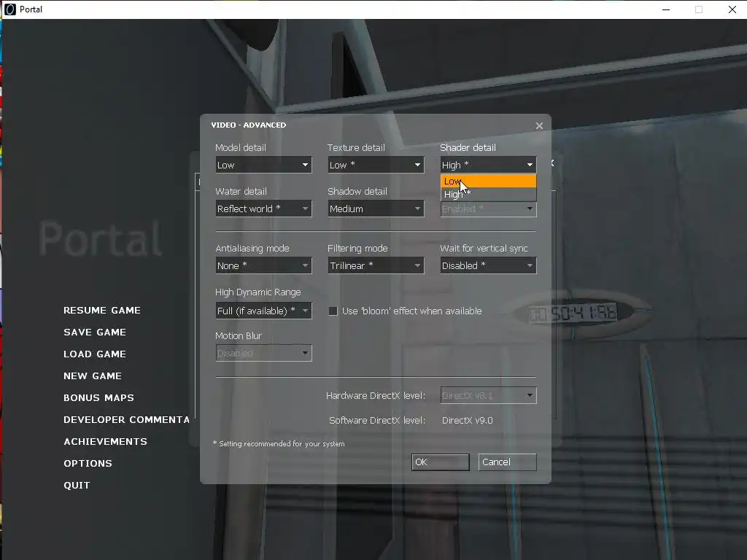
Task: Close the Portal window
Action: pyautogui.click(x=732, y=9)
